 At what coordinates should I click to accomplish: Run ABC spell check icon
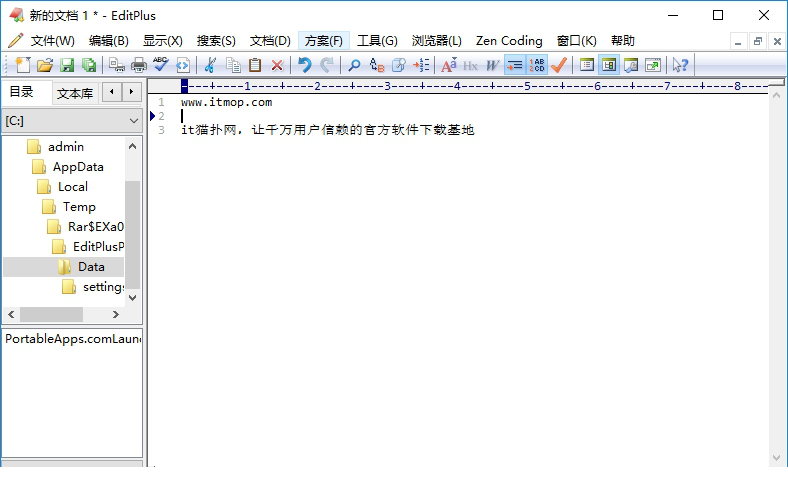click(161, 65)
